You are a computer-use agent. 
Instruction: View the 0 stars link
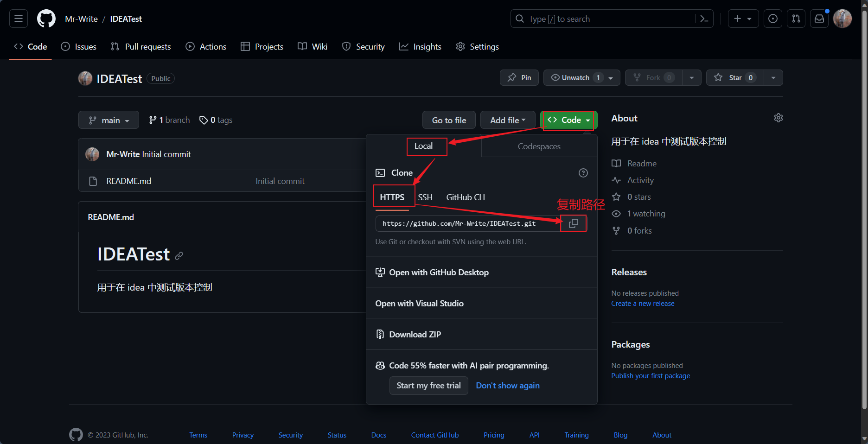632,197
